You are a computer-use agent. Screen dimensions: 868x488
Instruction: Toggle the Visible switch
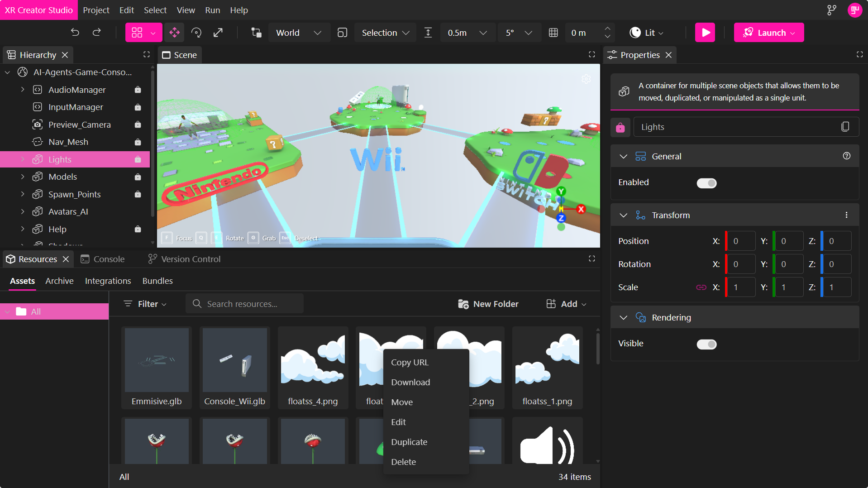(706, 344)
